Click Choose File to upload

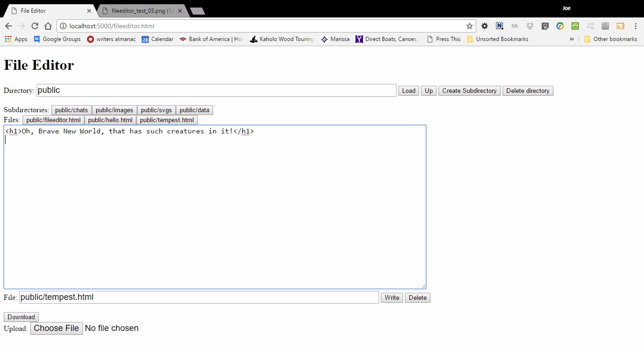(57, 328)
